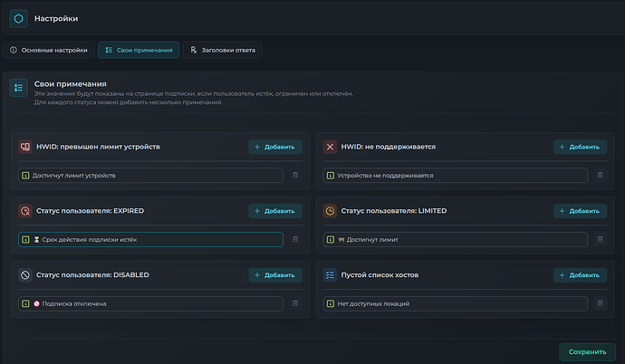Click green icon in Достигнут лимит field

pyautogui.click(x=331, y=240)
